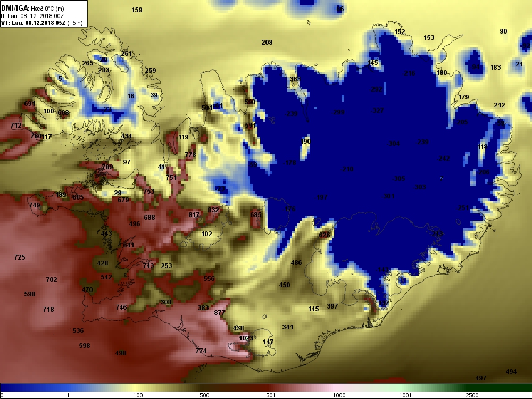This screenshot has width=532, height=399.
Task: Click the legend label 500
Action: click(204, 395)
